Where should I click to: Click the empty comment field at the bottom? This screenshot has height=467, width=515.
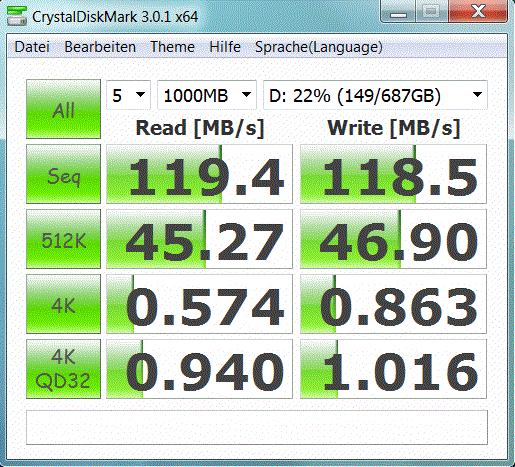(257, 427)
